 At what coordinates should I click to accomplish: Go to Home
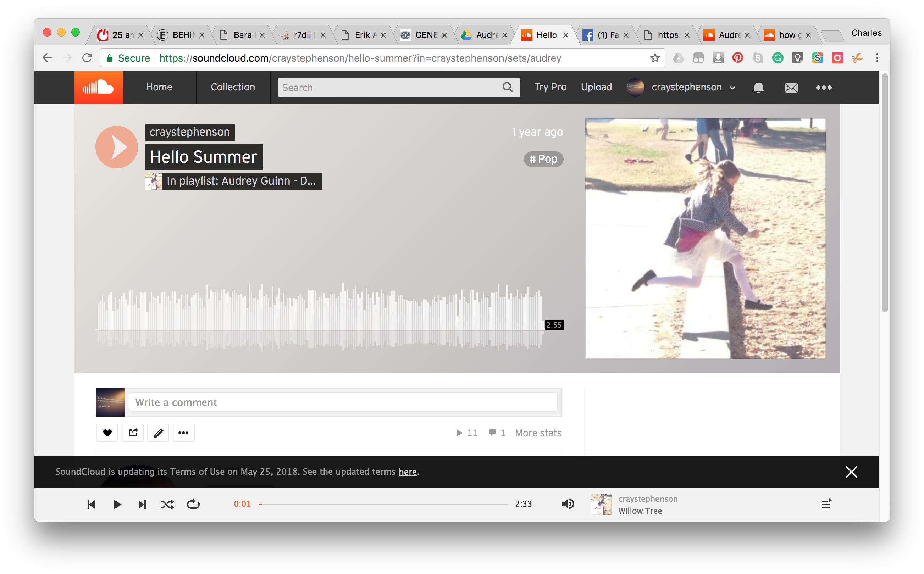coord(159,87)
